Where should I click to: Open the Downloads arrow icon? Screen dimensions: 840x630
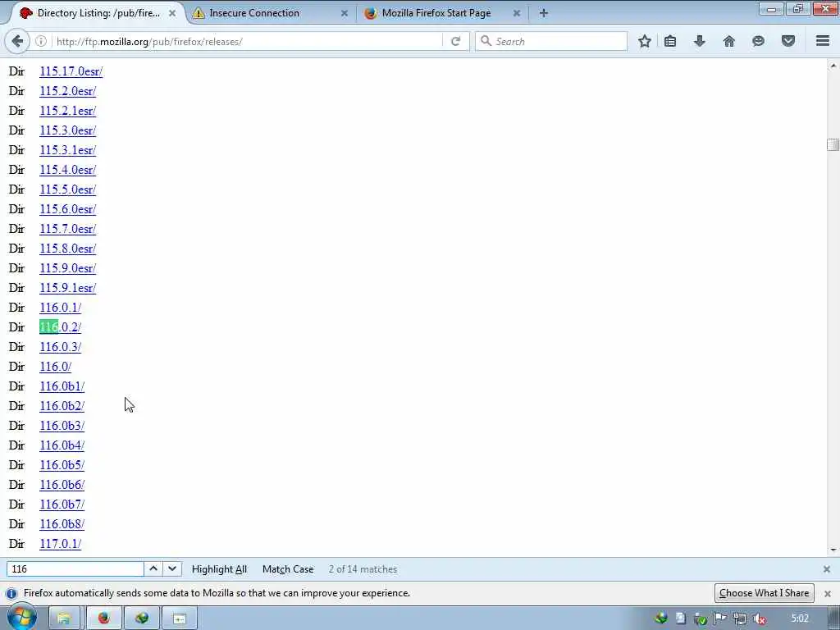point(700,41)
